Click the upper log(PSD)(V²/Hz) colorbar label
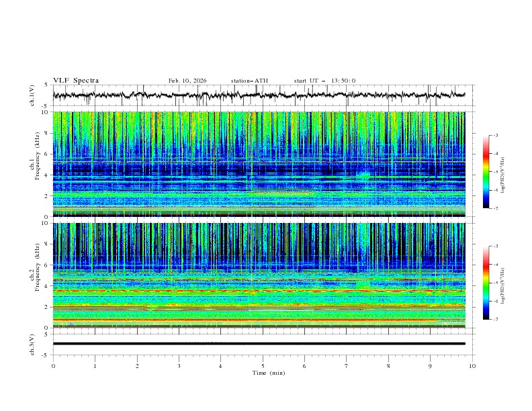The height and width of the screenshot is (411, 532). 503,175
